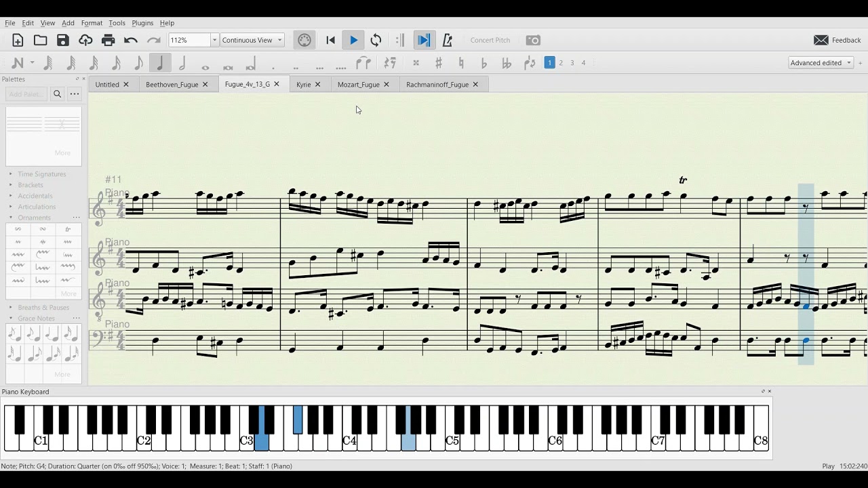Screen dimensions: 868x488
Task: Redo the last undone action
Action: (x=154, y=41)
